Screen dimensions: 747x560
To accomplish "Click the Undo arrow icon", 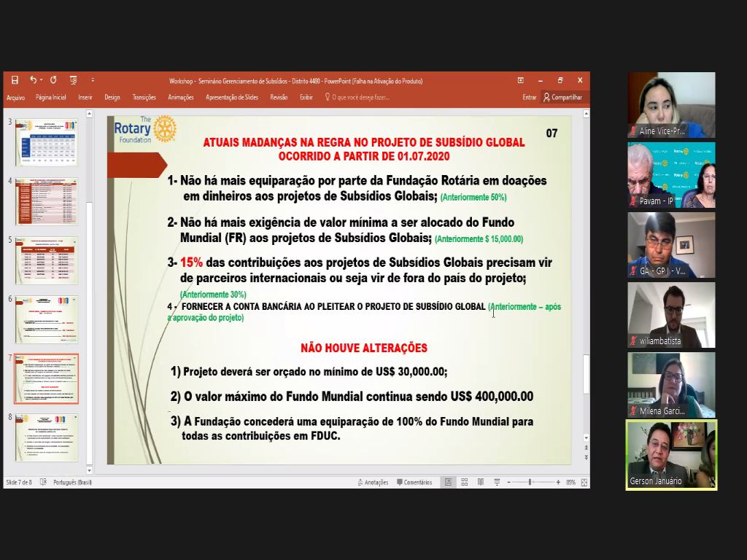I will [33, 80].
